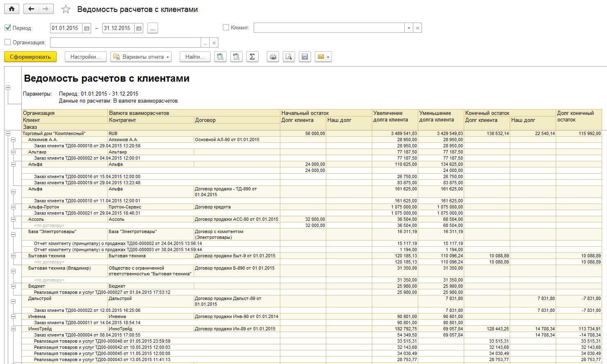Screen dimensions: 607x364
Task: Open period selection ellipsis button
Action: [153, 28]
